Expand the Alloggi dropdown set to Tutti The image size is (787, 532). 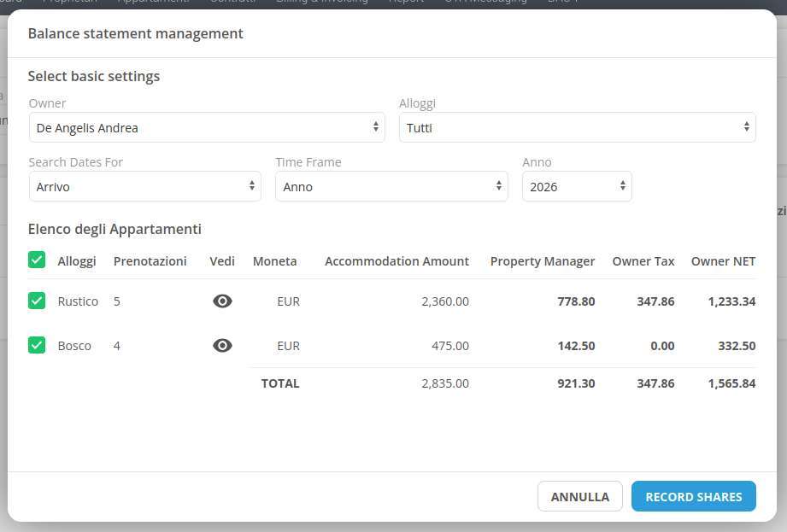577,128
